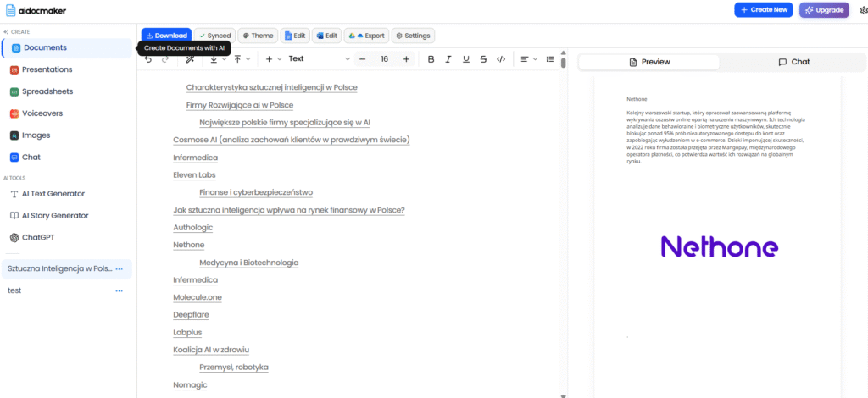Screen dimensions: 868x398
Task: Increase font size with plus button
Action: pos(406,59)
